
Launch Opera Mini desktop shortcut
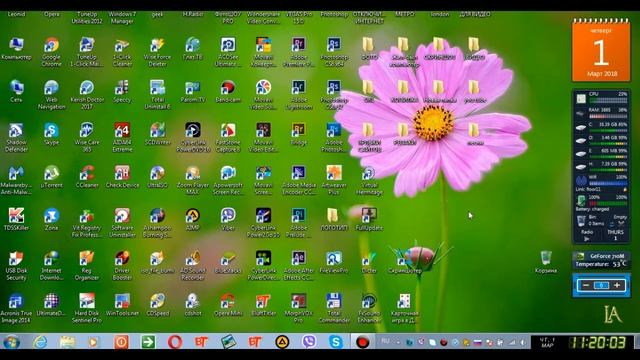click(228, 304)
